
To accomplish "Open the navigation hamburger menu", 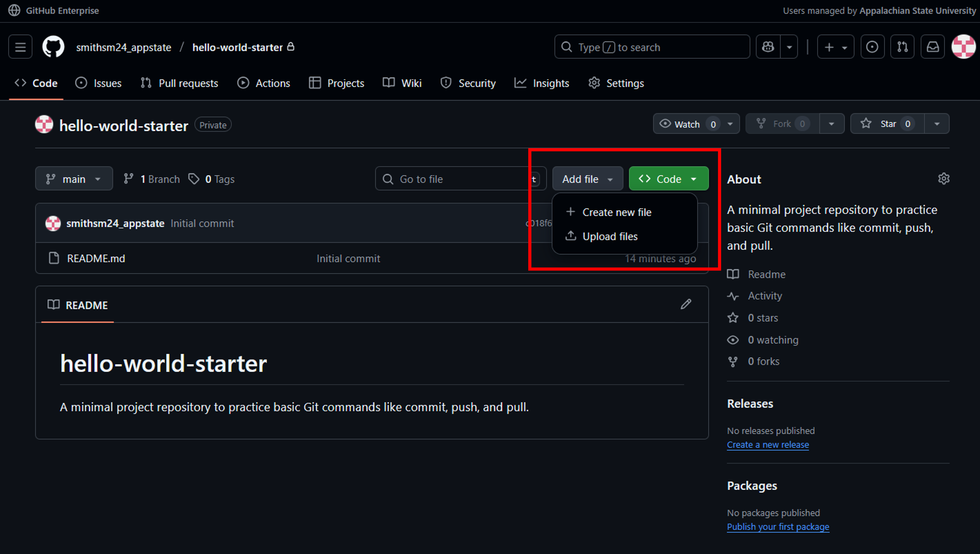I will (x=20, y=46).
